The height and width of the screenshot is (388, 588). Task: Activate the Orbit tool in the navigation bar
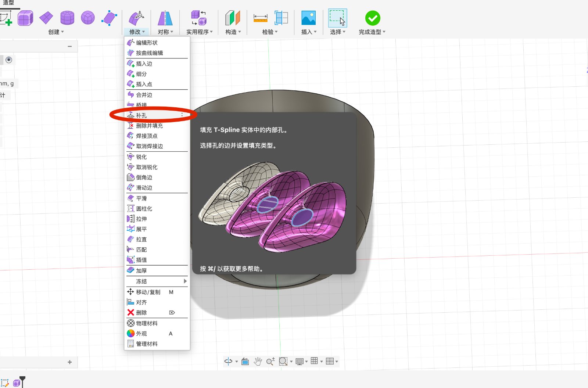[x=229, y=361]
